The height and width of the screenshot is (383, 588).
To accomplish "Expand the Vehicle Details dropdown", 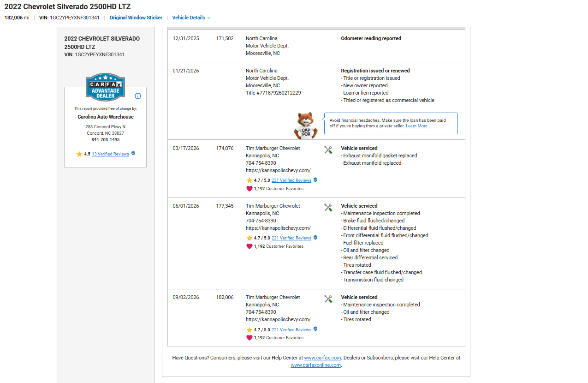I will (x=191, y=18).
